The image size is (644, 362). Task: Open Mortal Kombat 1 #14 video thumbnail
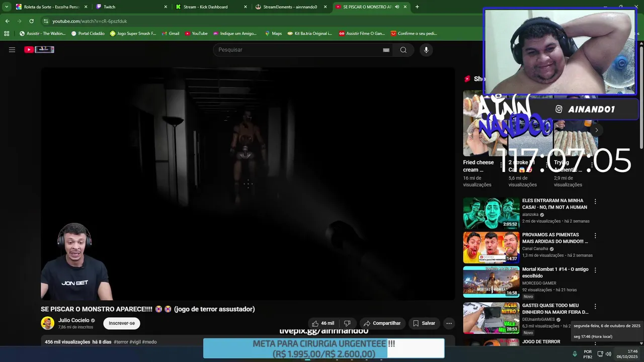pyautogui.click(x=491, y=282)
